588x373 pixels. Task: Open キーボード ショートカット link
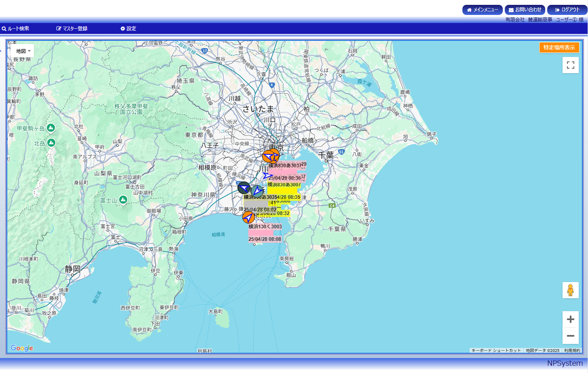[x=496, y=350]
